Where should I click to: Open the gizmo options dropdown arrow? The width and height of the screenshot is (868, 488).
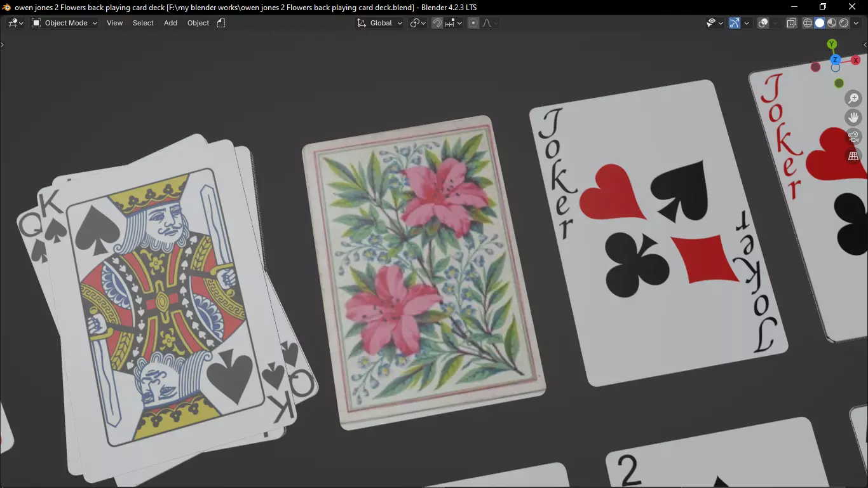click(x=747, y=23)
